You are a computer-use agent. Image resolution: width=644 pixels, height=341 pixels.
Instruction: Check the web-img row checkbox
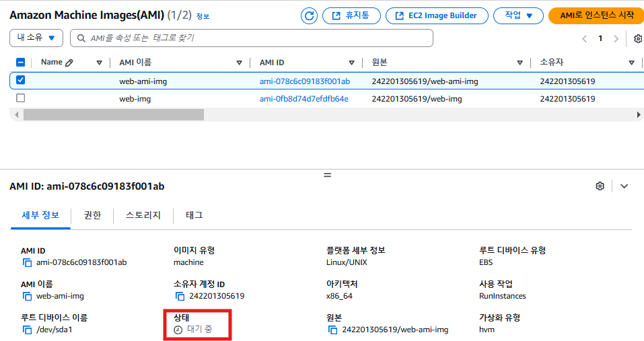[x=21, y=98]
